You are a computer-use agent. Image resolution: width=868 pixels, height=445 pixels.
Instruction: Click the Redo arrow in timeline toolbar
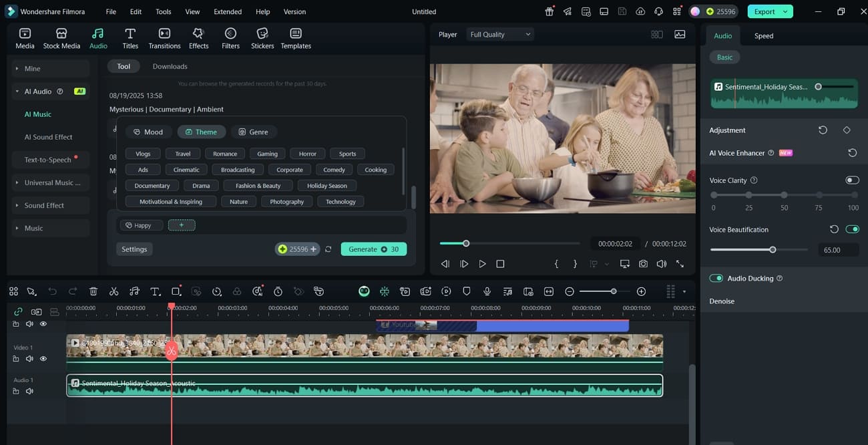(73, 291)
